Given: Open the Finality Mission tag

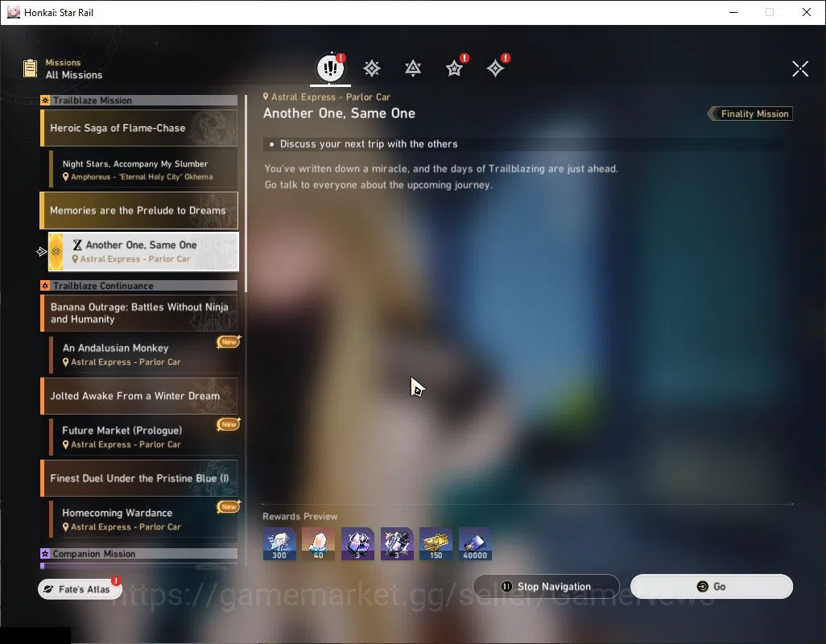Looking at the screenshot, I should [750, 114].
